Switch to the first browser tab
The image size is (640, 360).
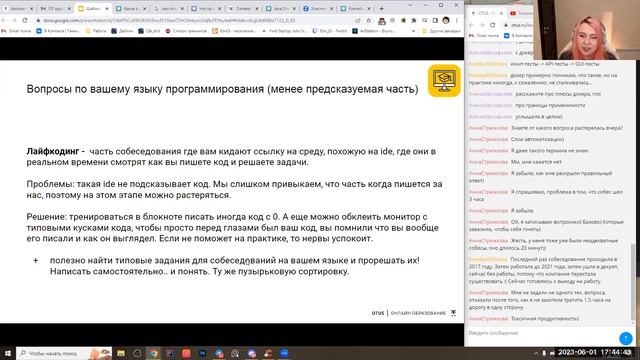click(x=18, y=8)
